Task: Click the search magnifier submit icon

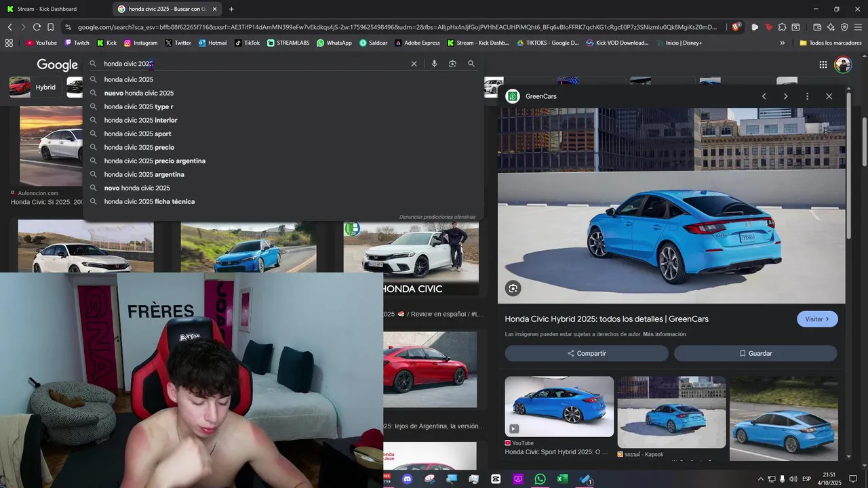Action: tap(471, 64)
